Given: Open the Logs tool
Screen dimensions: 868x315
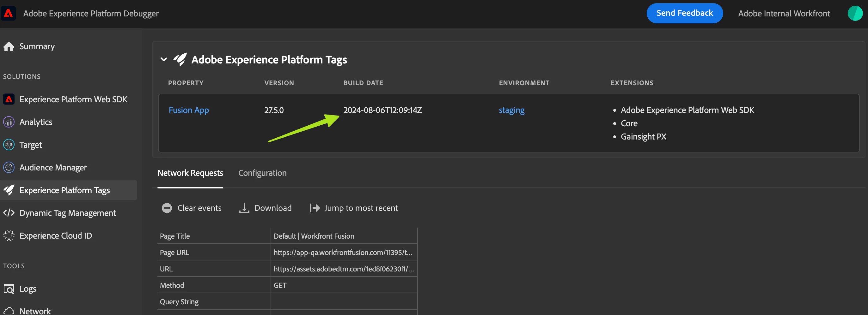Looking at the screenshot, I should [x=28, y=289].
